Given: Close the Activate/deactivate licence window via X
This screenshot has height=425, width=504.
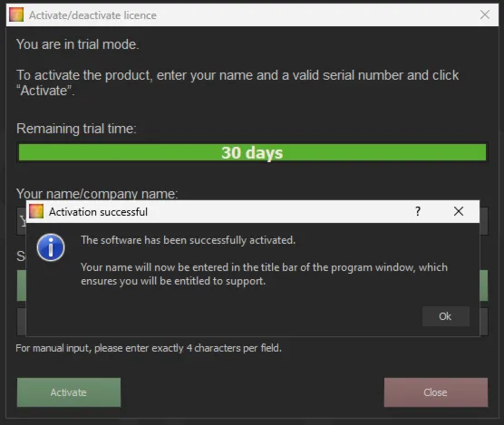Looking at the screenshot, I should (485, 14).
